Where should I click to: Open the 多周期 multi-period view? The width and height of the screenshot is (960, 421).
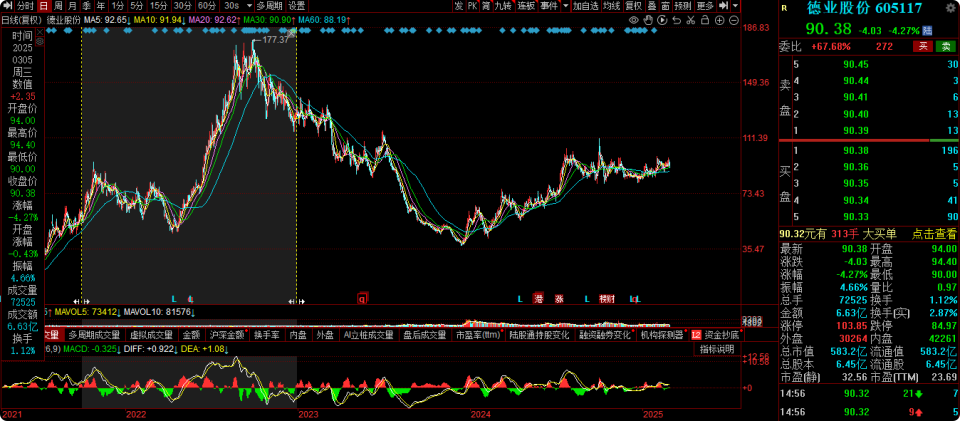(x=269, y=6)
